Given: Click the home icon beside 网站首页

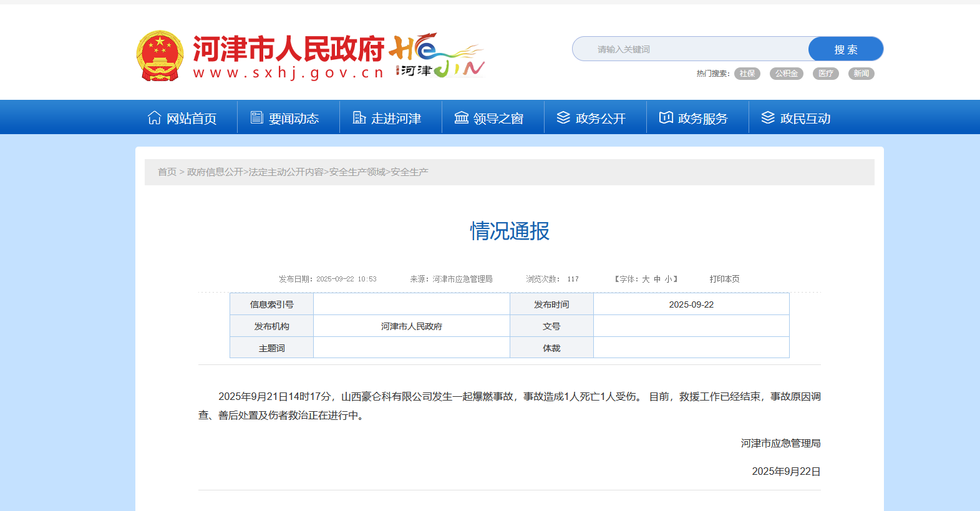Looking at the screenshot, I should (154, 118).
